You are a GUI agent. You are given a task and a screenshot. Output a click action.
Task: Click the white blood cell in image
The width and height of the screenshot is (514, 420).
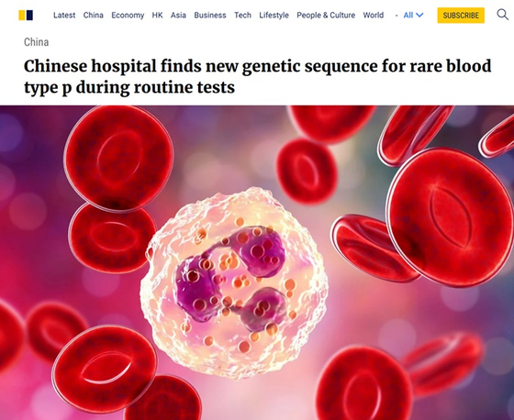coord(234,282)
